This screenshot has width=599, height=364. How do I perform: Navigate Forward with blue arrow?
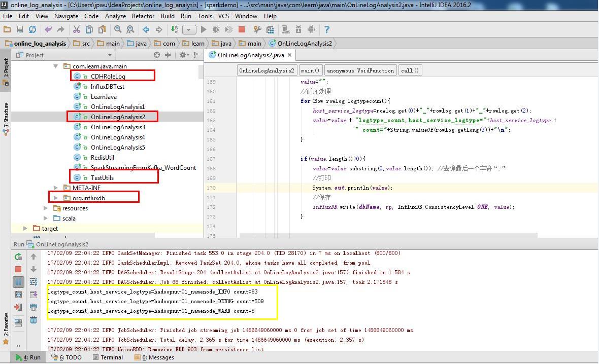(x=159, y=29)
